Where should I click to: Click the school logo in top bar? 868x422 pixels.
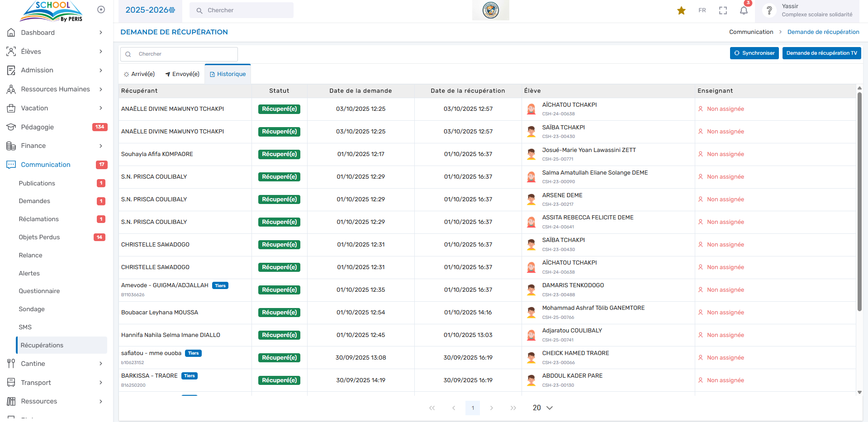pos(490,10)
